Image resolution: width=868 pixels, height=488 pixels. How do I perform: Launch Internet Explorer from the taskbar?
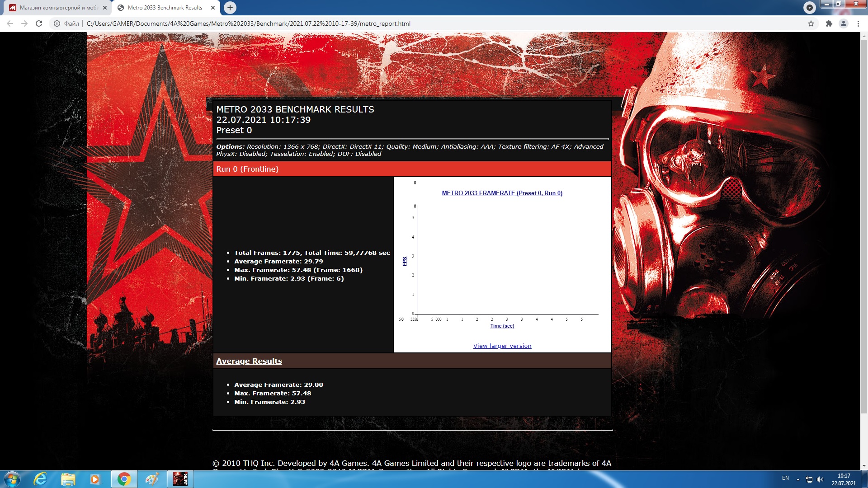pyautogui.click(x=40, y=479)
